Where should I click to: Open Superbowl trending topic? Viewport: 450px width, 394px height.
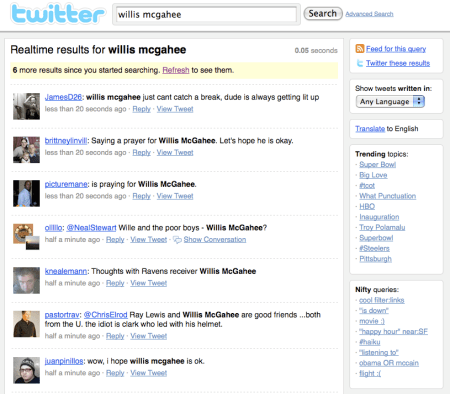tap(376, 238)
